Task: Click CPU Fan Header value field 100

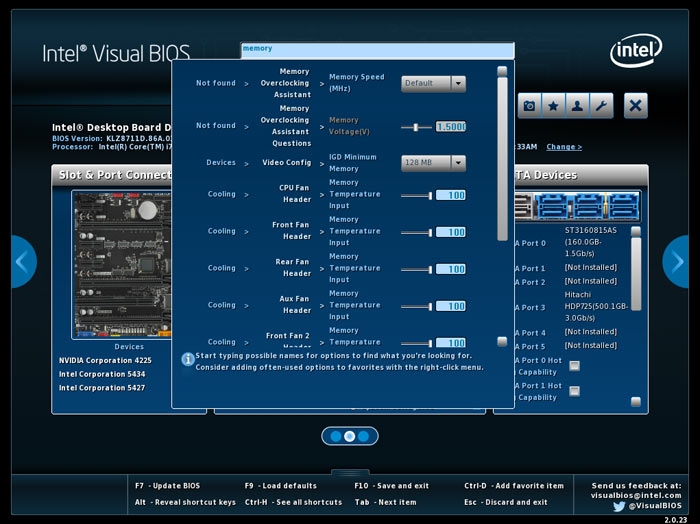Action: click(x=451, y=195)
